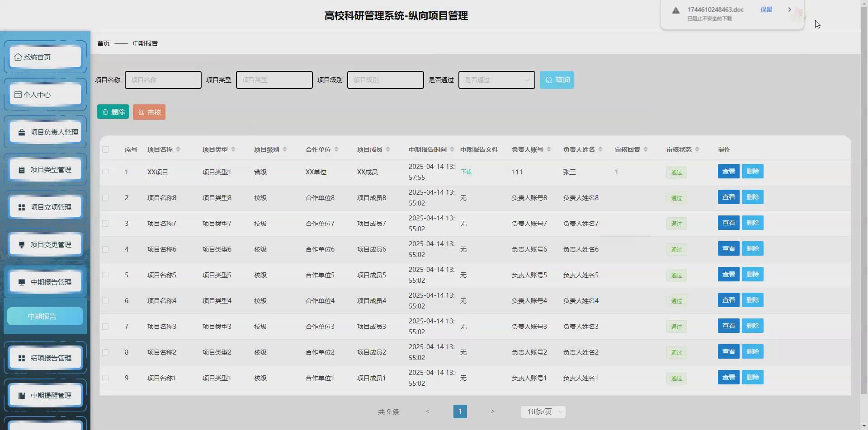This screenshot has height=430, width=868.
Task: Click the 查询 search button
Action: click(x=557, y=80)
